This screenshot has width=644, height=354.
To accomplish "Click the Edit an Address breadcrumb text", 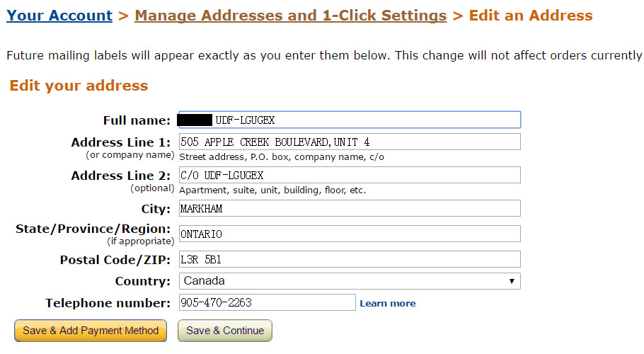I will coord(531,16).
